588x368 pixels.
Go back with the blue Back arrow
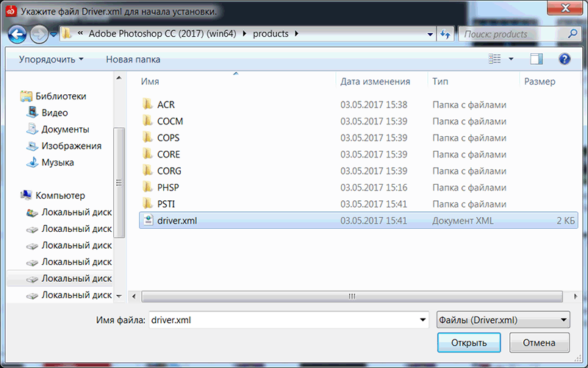click(17, 35)
